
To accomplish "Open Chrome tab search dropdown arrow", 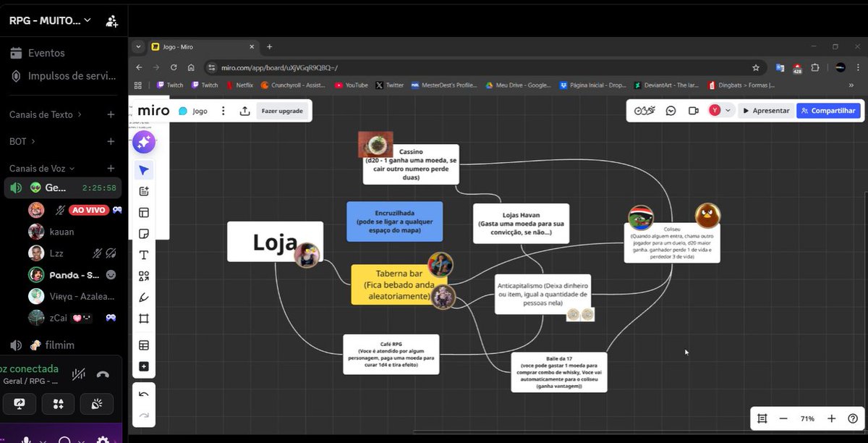I will click(x=139, y=46).
